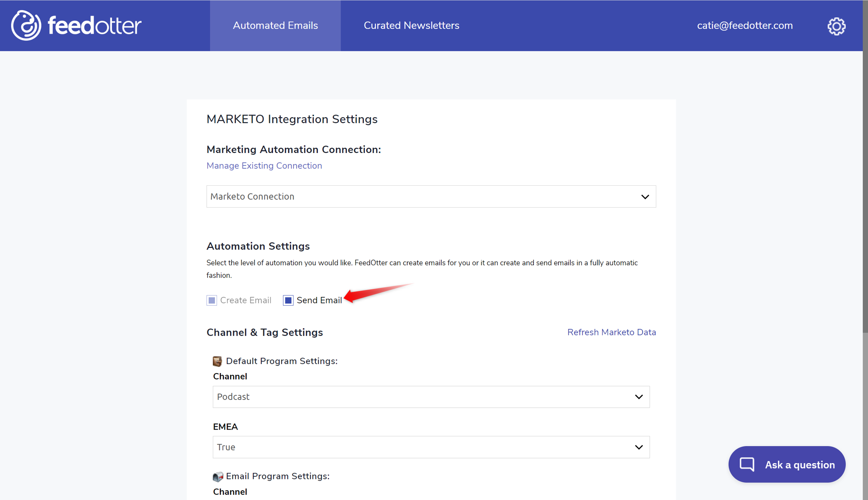Toggle the Create Email checkbox

[x=212, y=300]
